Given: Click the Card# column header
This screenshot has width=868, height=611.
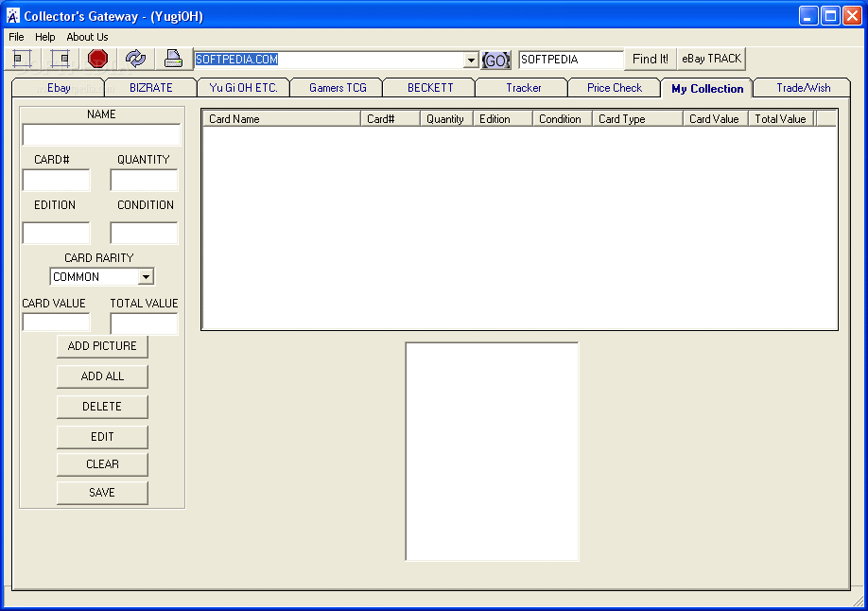Looking at the screenshot, I should (x=391, y=119).
